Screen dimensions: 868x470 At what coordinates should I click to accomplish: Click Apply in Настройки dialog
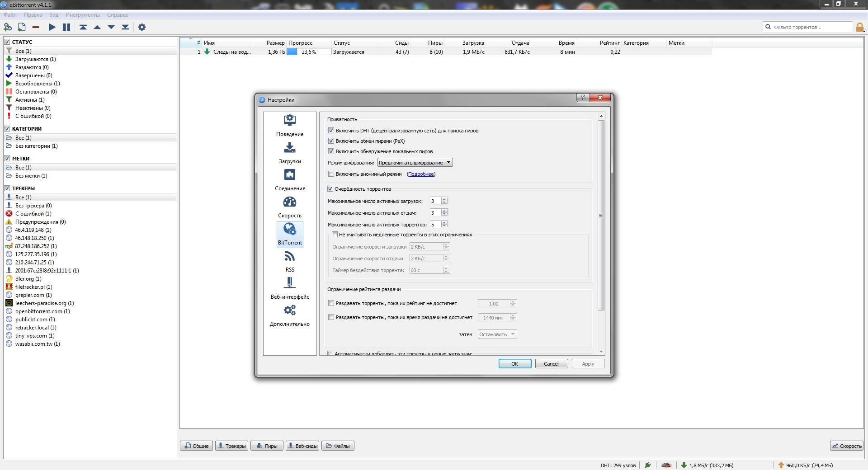click(x=588, y=364)
